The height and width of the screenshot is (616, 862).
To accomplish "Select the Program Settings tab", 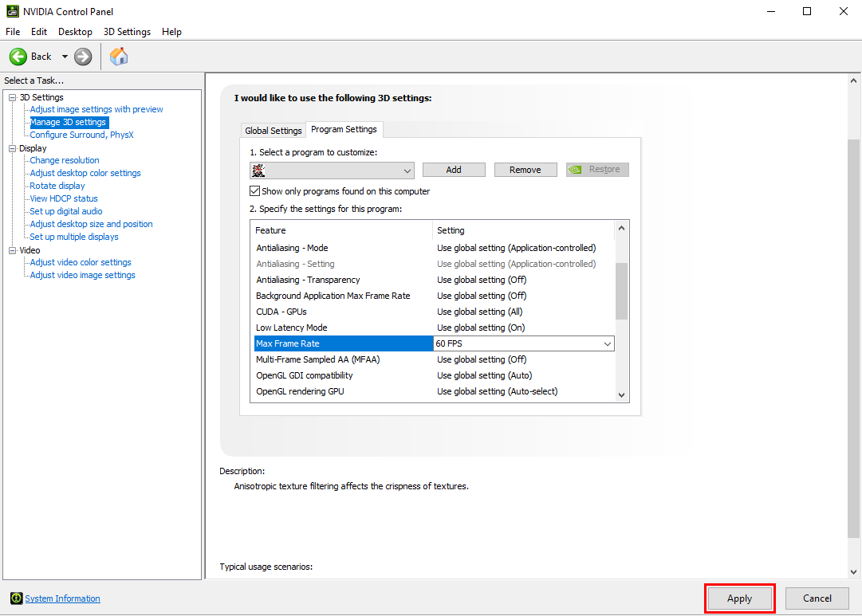I will 344,129.
